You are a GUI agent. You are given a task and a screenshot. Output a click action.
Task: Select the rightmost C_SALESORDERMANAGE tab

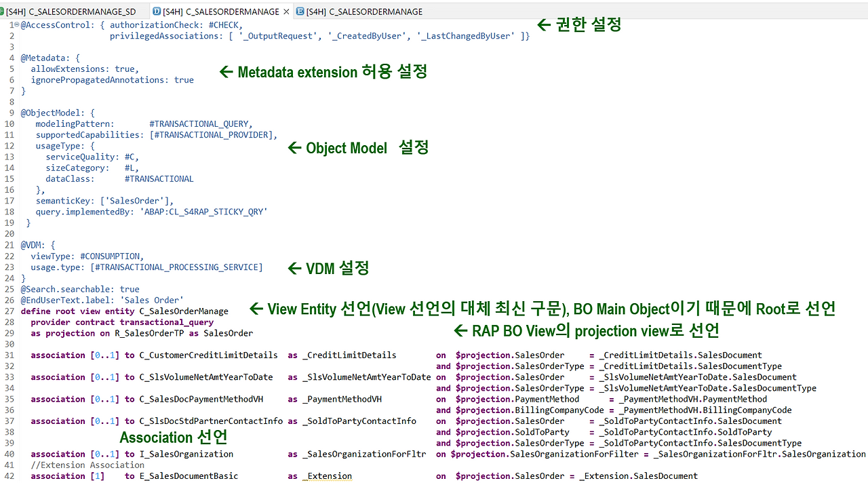366,11
